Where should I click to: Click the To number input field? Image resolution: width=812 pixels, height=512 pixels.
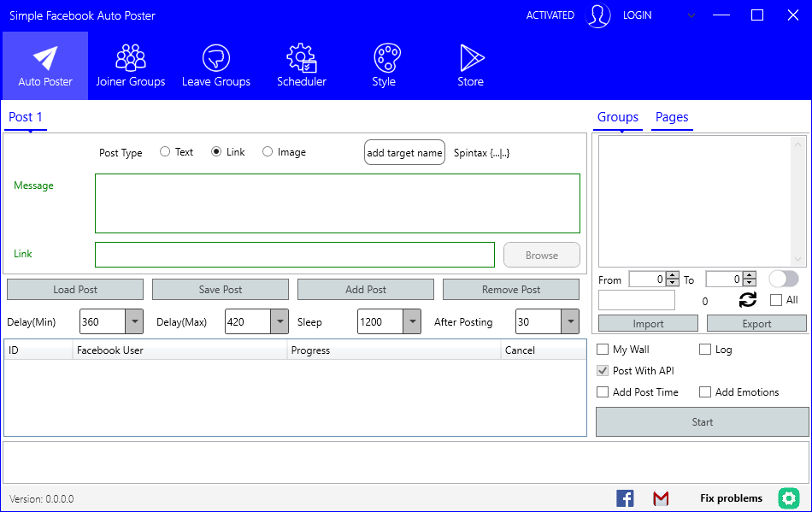725,279
